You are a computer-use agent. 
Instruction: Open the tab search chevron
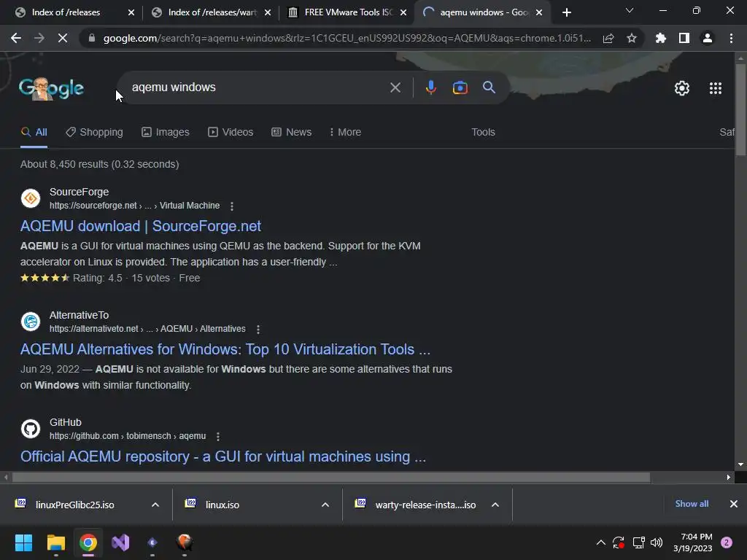(630, 10)
